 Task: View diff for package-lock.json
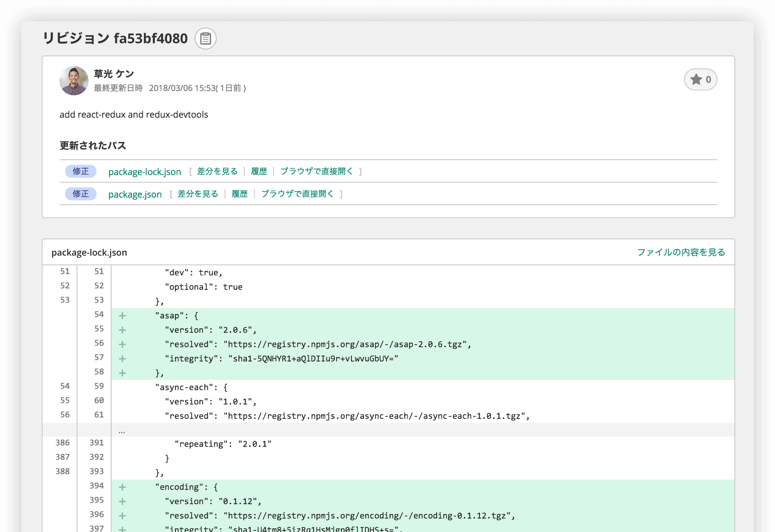pos(217,172)
